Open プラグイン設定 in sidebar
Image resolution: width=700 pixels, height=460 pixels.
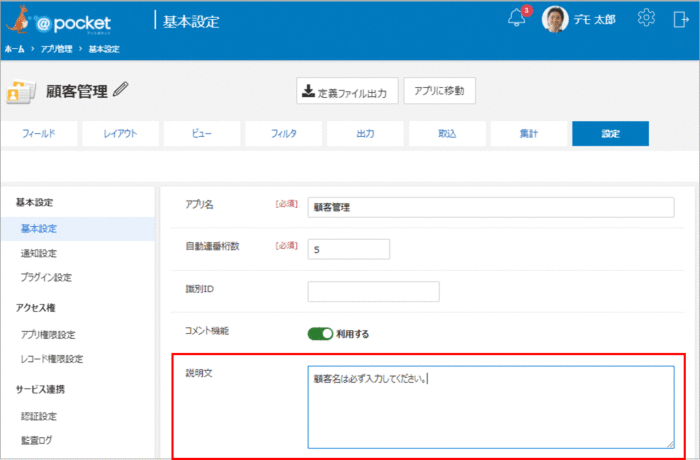pos(46,277)
